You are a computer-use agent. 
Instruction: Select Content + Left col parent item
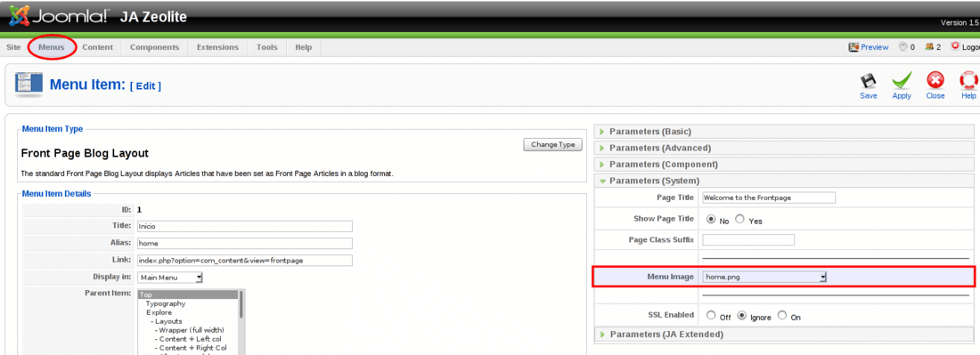(x=187, y=338)
